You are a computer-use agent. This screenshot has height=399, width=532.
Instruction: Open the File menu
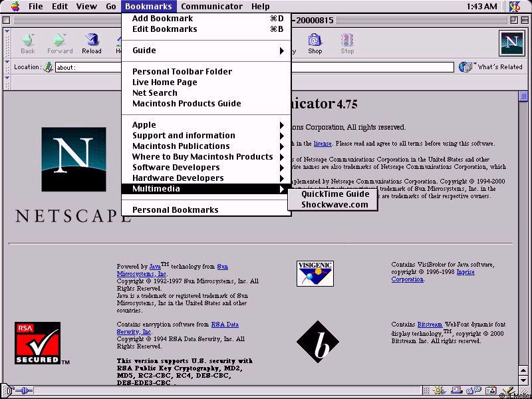(36, 6)
